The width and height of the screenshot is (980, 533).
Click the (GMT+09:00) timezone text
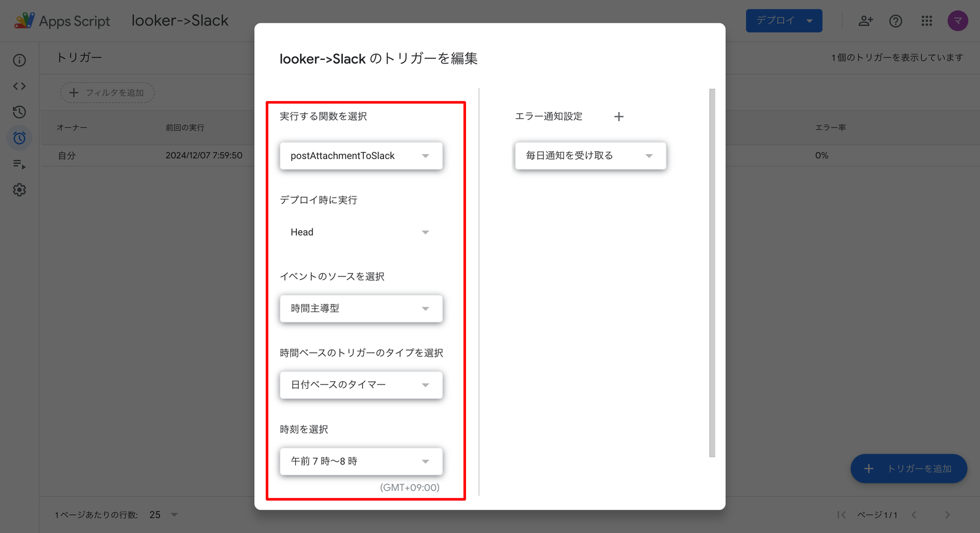click(410, 488)
